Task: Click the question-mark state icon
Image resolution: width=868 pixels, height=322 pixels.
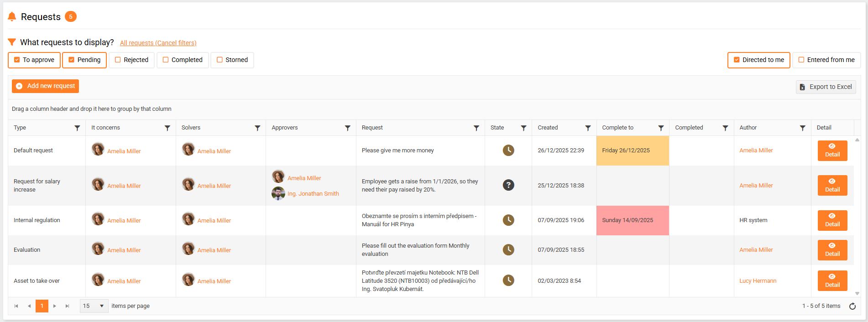Action: 508,185
